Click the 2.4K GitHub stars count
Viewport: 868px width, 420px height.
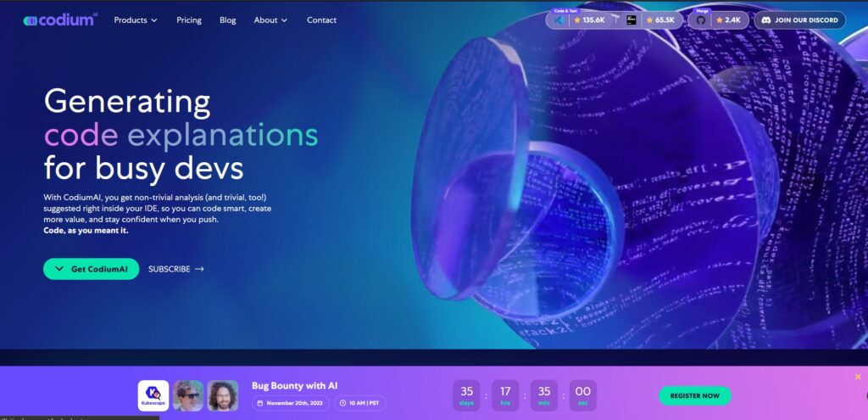732,20
